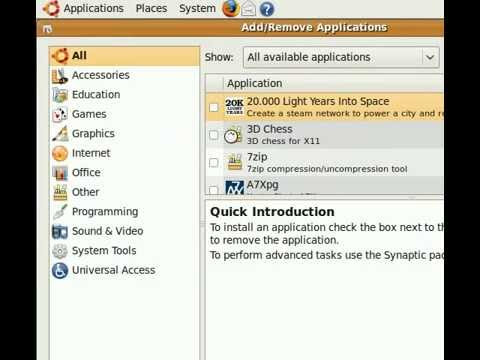Select the Programming category

124,212
